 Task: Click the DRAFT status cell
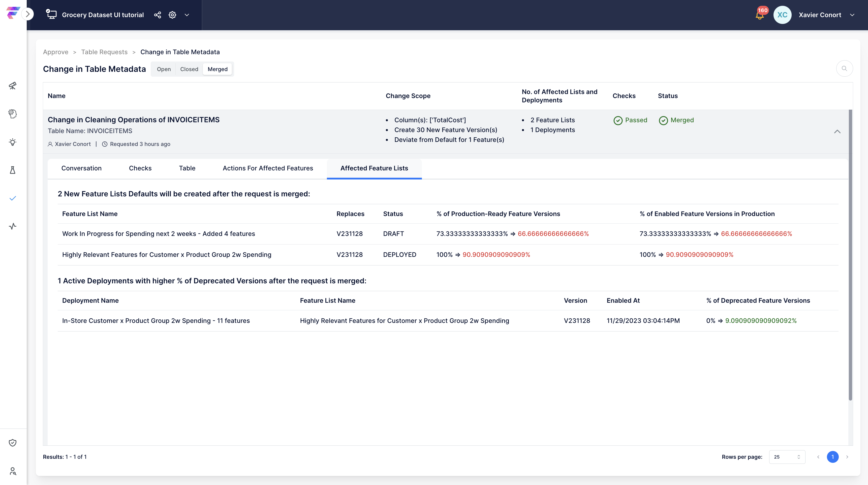[x=393, y=234]
